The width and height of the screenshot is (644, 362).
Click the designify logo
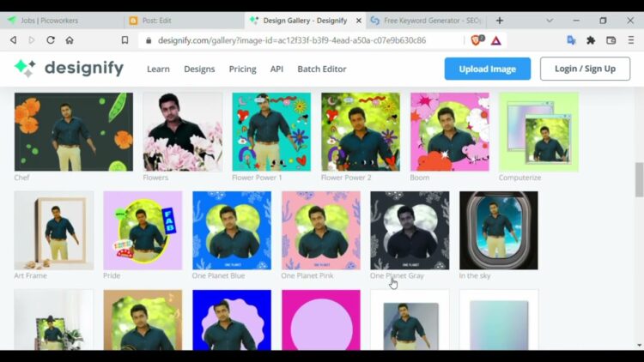pos(69,68)
